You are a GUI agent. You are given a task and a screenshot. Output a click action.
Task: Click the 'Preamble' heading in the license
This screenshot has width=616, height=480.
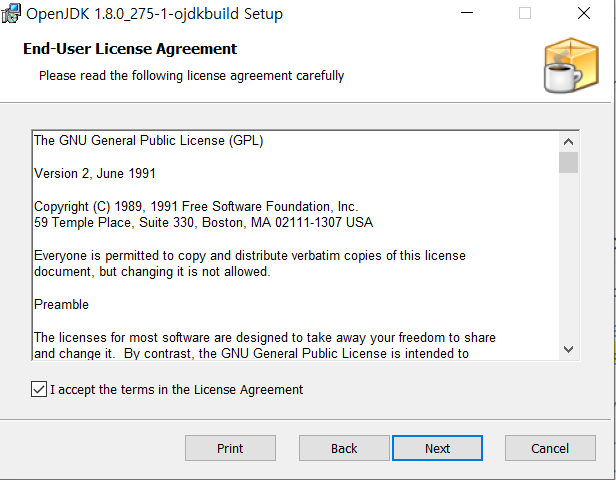(61, 304)
